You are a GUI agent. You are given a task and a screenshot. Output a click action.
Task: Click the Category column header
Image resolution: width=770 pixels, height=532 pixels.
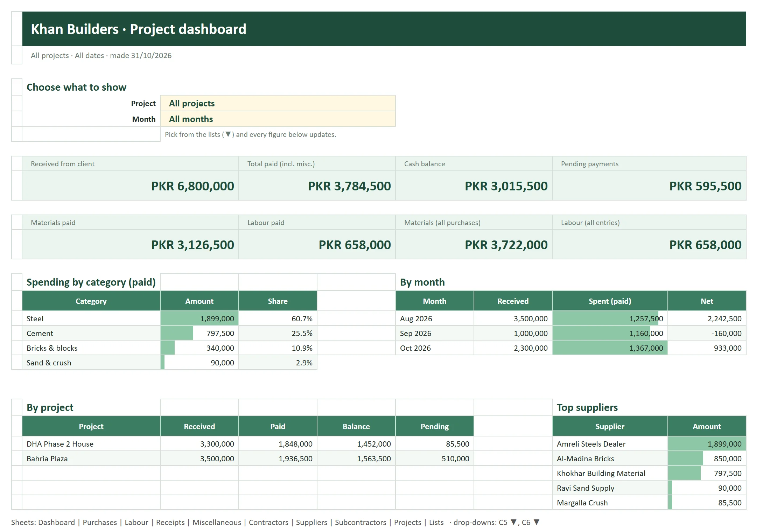tap(91, 301)
